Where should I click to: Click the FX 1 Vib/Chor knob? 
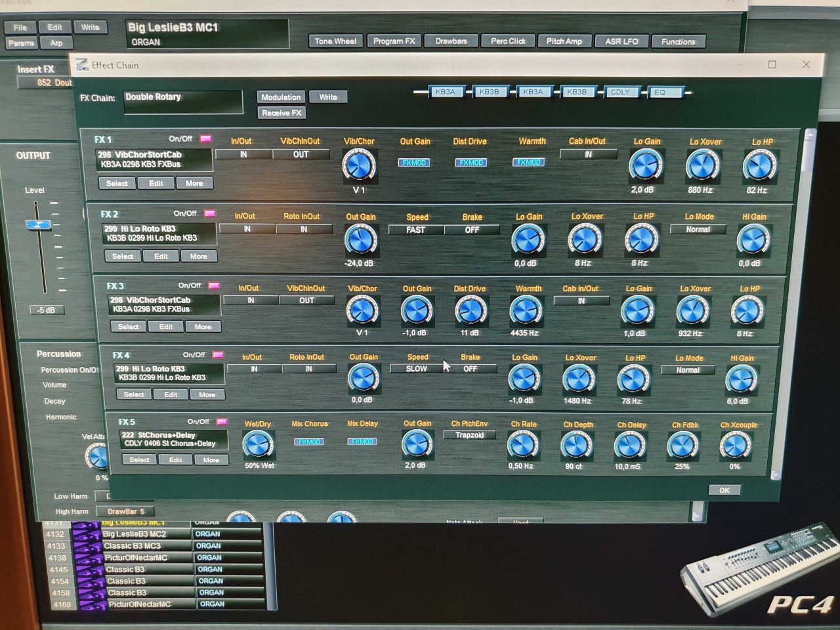pos(359,165)
